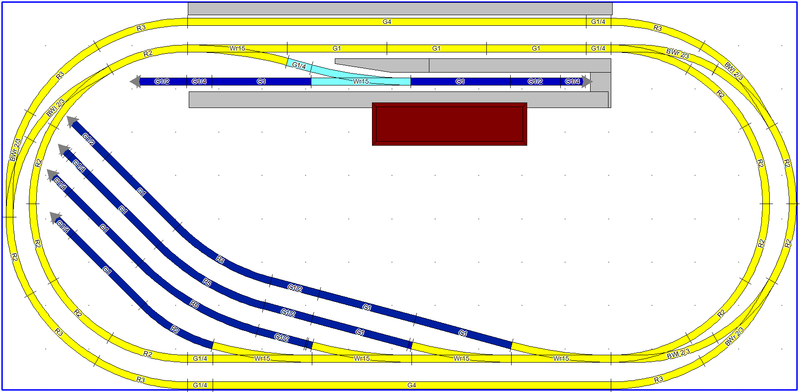Select the dark red station building rectangle
Viewport: 800px width, 392px height.
(449, 124)
